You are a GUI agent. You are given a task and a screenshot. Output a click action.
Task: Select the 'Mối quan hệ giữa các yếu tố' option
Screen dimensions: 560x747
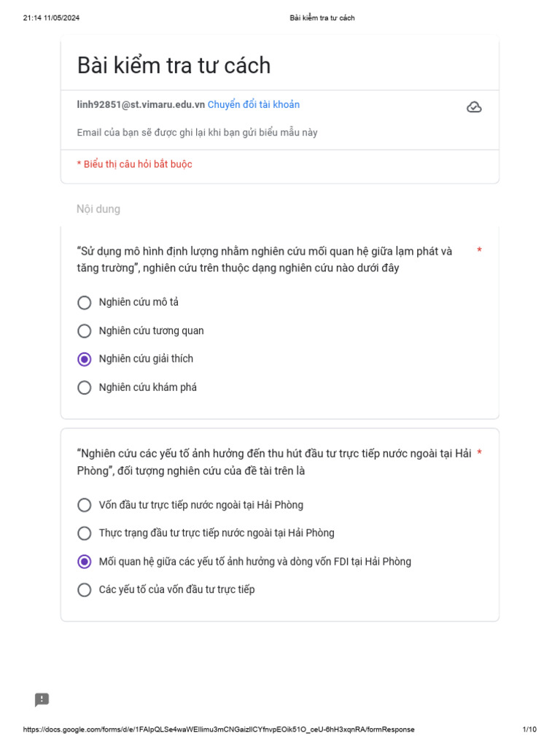[x=85, y=562]
